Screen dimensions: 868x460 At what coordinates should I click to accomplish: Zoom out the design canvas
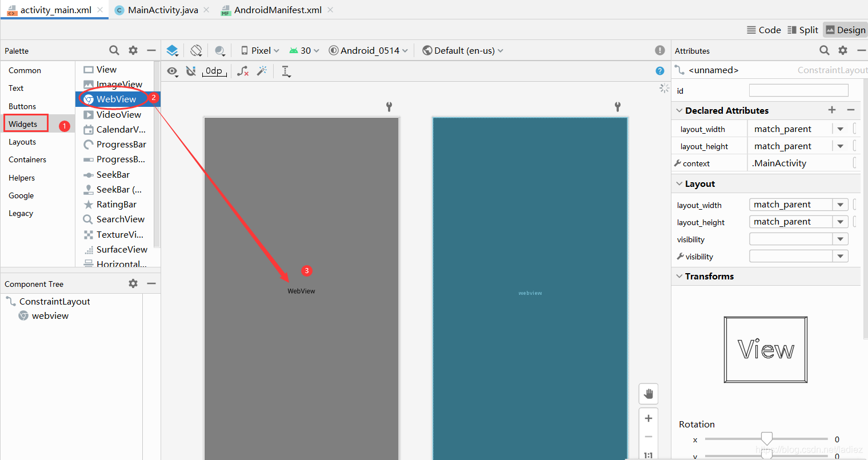coord(649,437)
